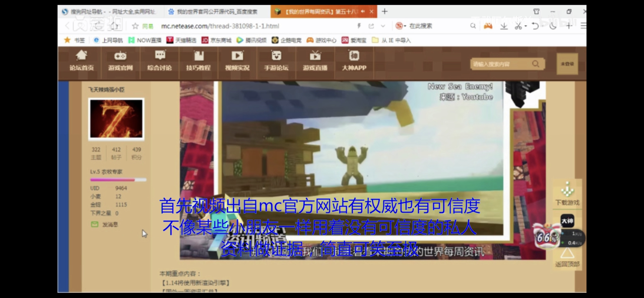Open 游戏直播 live stream section
This screenshot has width=644, height=298.
click(315, 61)
